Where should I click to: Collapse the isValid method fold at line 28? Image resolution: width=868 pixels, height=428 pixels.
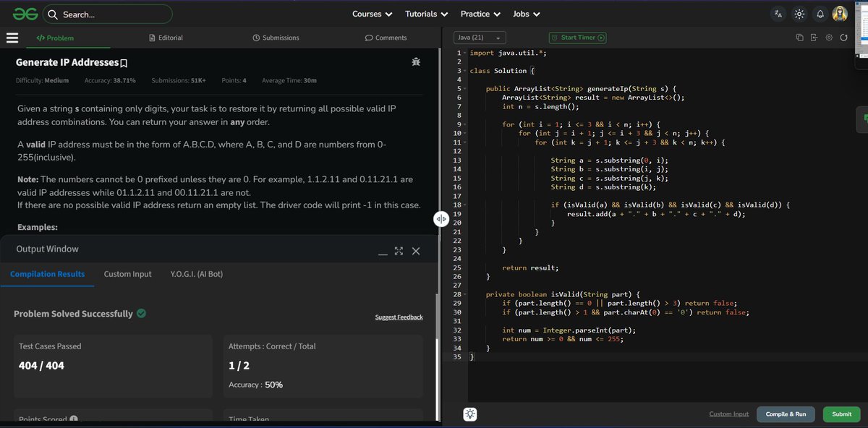[465, 294]
